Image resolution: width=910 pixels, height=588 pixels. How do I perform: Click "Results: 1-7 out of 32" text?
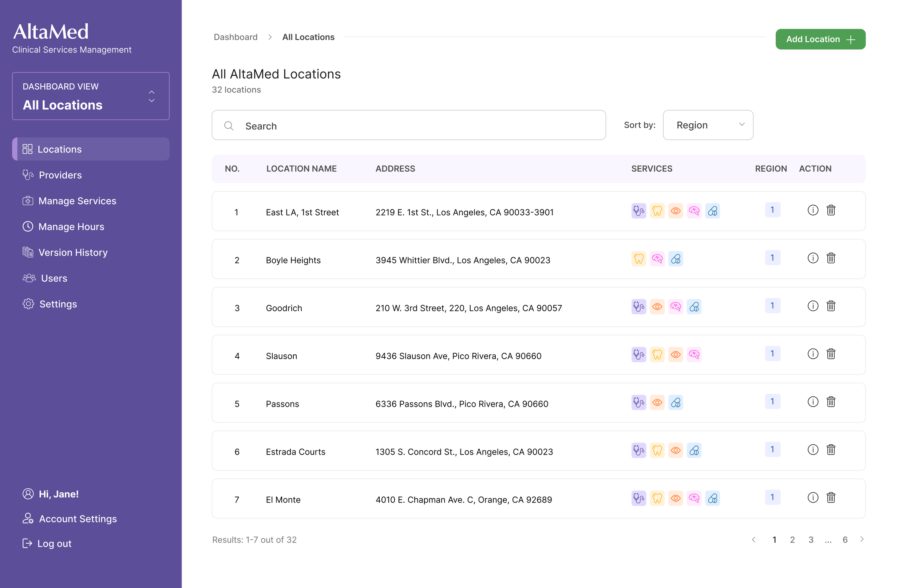coord(254,540)
